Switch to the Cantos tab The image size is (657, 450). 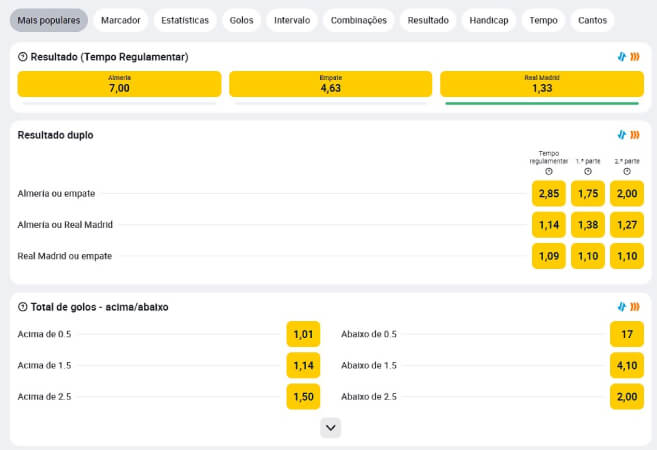(x=592, y=20)
